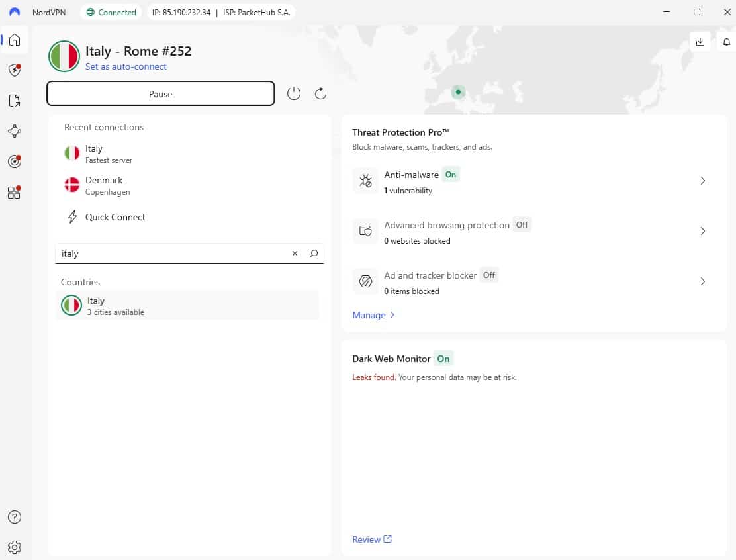The image size is (736, 560).
Task: Click the disconnect power icon
Action: [294, 94]
